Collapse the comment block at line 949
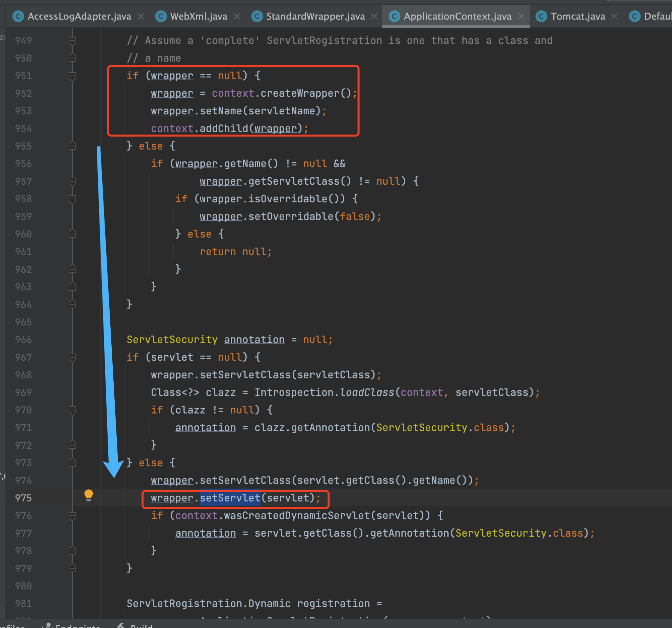Viewport: 672px width, 628px height. pyautogui.click(x=72, y=41)
